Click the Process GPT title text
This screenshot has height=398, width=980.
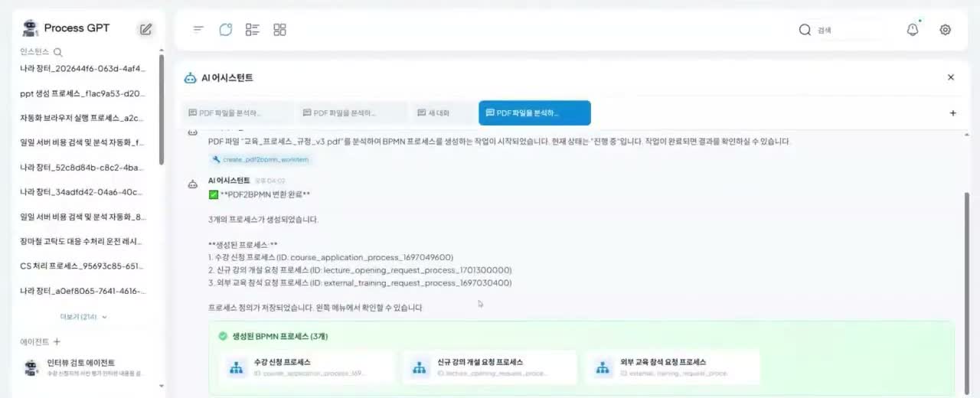coord(77,28)
